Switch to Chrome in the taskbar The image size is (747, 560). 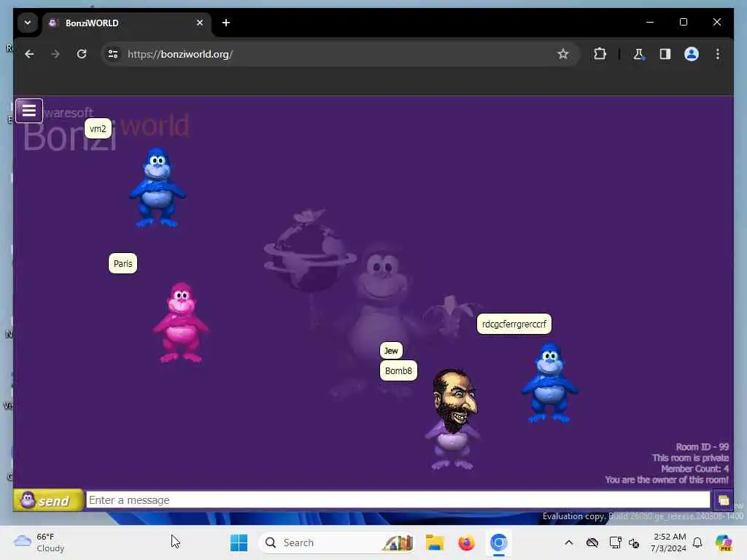coord(498,542)
